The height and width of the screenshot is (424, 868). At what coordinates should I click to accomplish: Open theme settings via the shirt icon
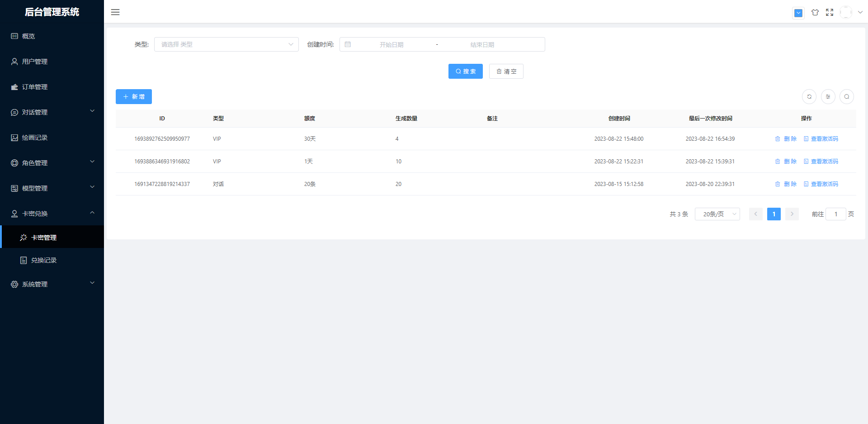(x=815, y=13)
